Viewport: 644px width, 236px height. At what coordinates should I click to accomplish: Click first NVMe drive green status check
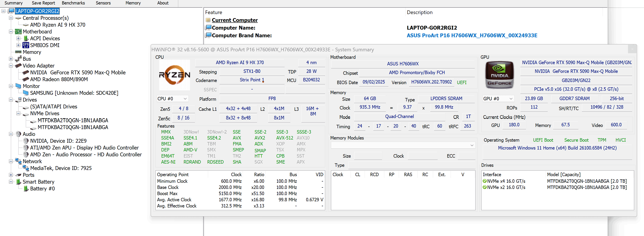484,181
